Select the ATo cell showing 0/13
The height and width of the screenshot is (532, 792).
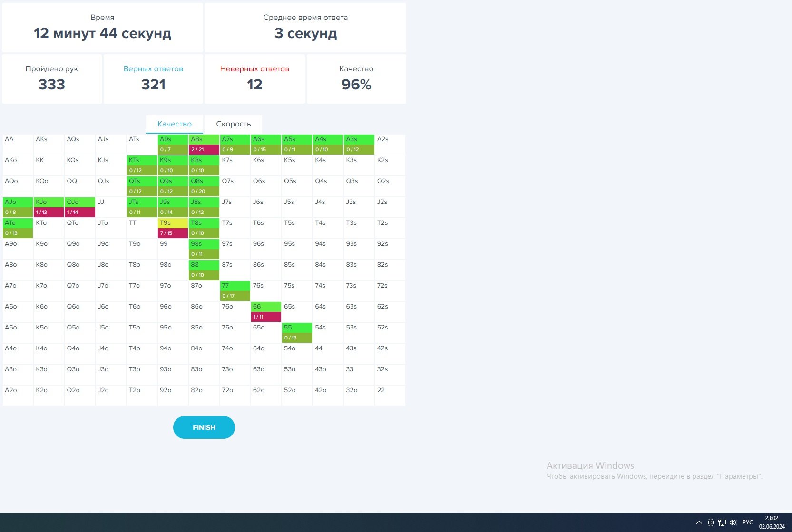[x=18, y=228]
